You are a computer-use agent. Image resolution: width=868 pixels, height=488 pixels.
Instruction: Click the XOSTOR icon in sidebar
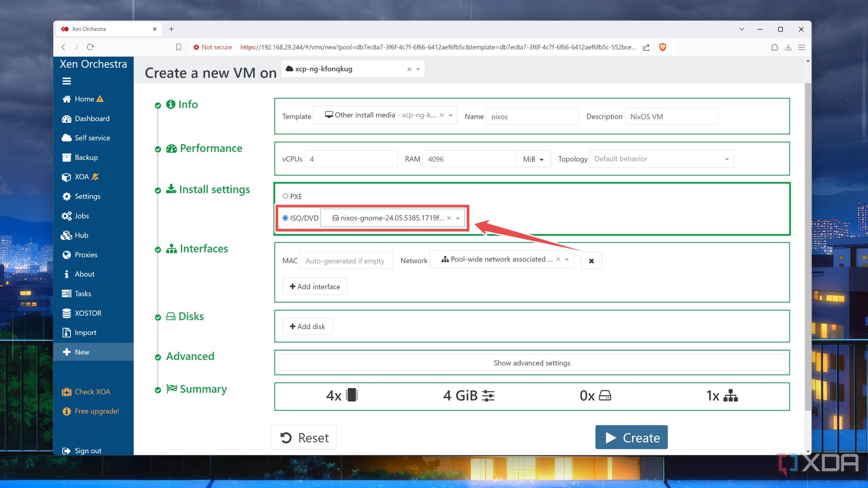click(x=67, y=313)
